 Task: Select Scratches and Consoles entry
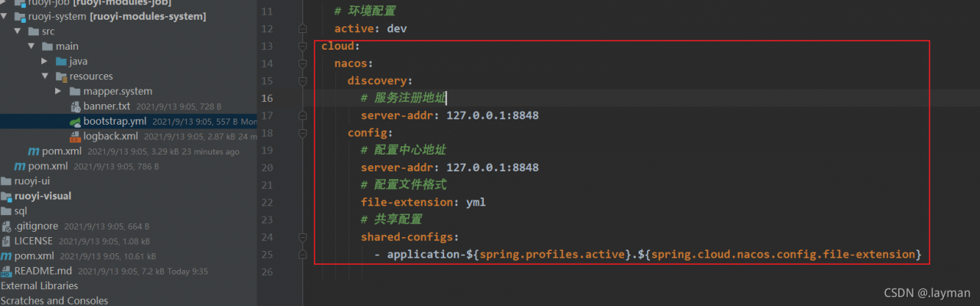pyautogui.click(x=54, y=301)
